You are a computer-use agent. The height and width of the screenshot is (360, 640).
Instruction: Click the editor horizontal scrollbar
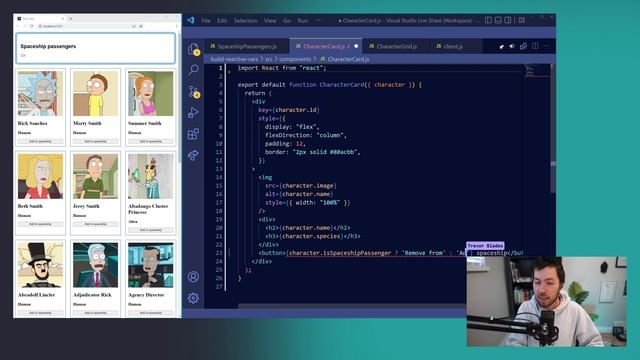(351, 306)
